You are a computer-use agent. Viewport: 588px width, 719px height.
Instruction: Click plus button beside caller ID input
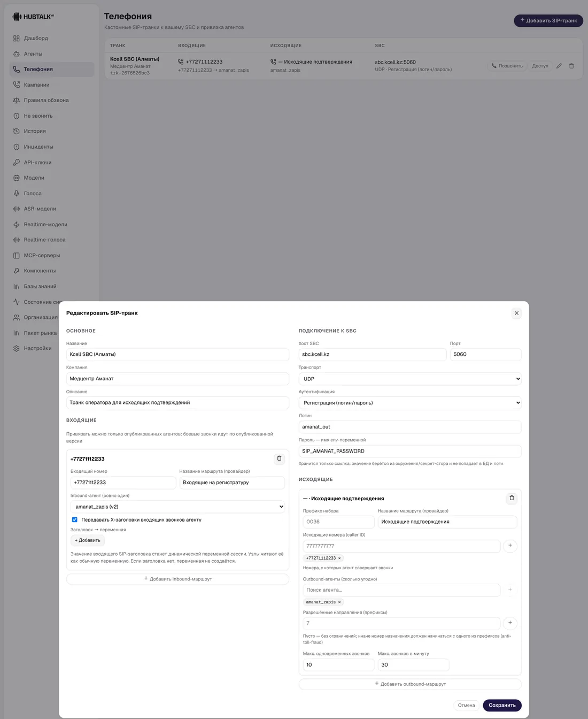click(x=510, y=546)
